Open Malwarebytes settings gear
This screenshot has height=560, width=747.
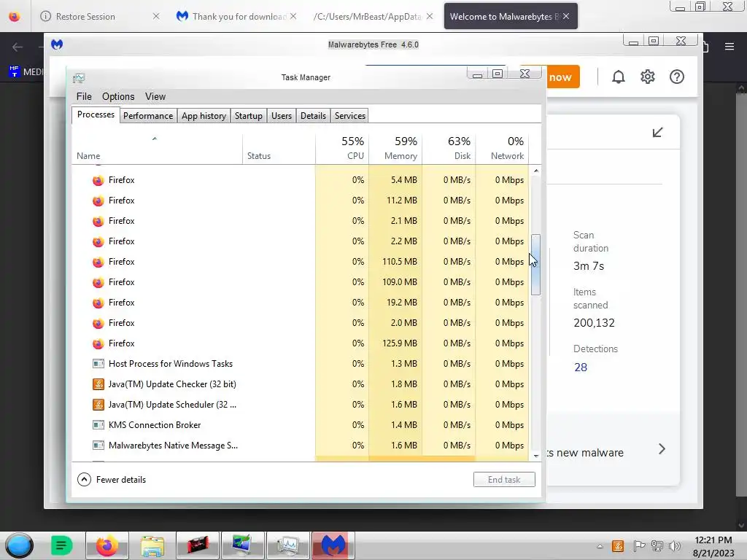coord(648,77)
